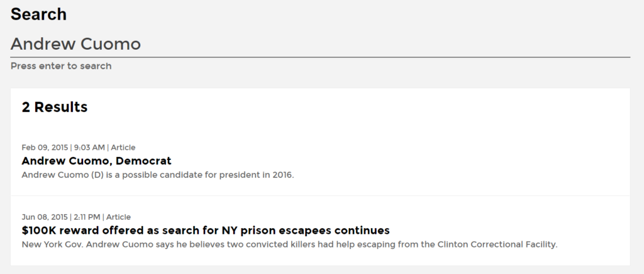Click the "Article" label on the second result
Screen dimensions: 644x274
[119, 217]
